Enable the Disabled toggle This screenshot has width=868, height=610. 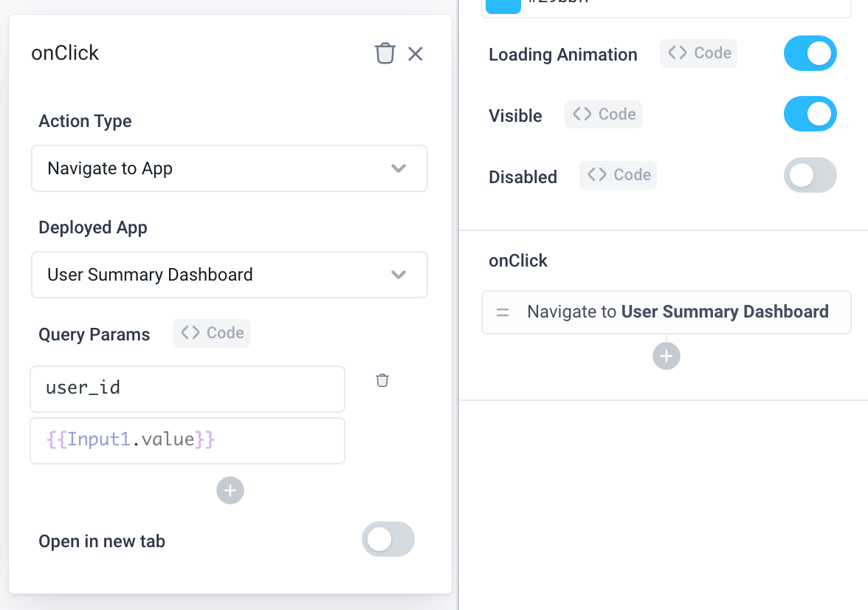click(x=810, y=175)
